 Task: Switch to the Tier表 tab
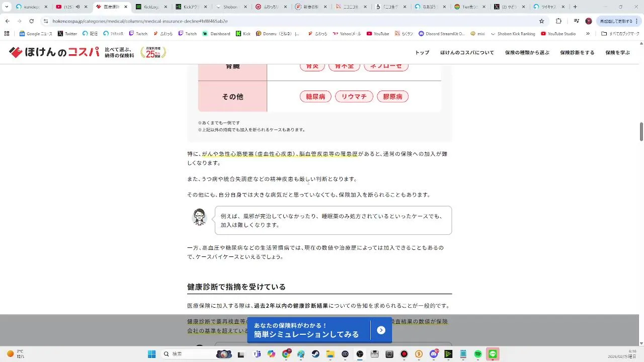[470, 7]
